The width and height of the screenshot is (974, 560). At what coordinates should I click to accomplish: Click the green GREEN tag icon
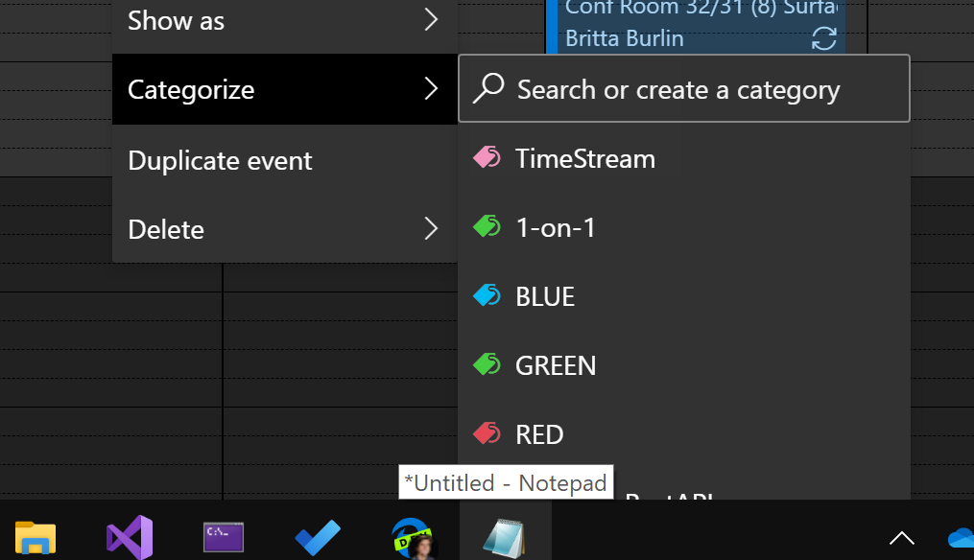tap(487, 364)
